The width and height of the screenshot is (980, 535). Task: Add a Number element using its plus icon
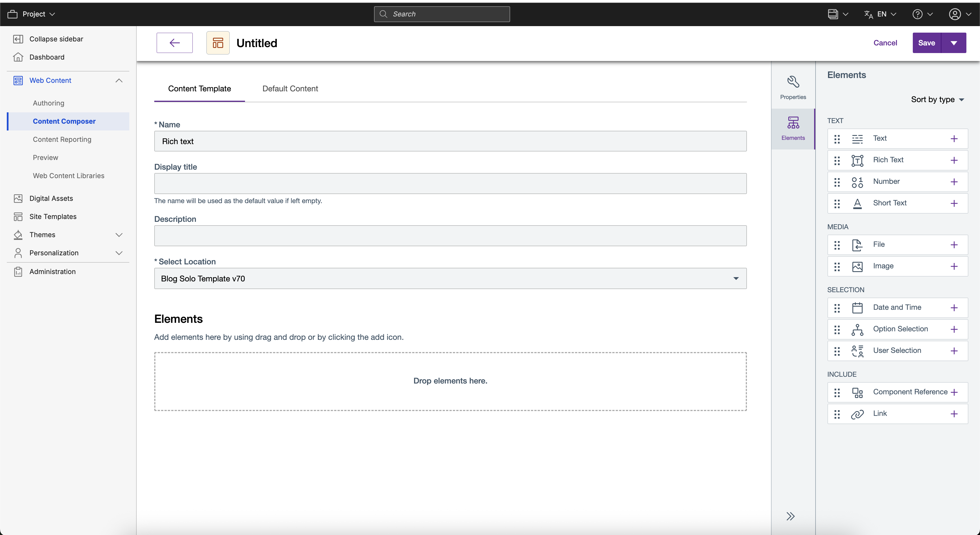pos(954,182)
